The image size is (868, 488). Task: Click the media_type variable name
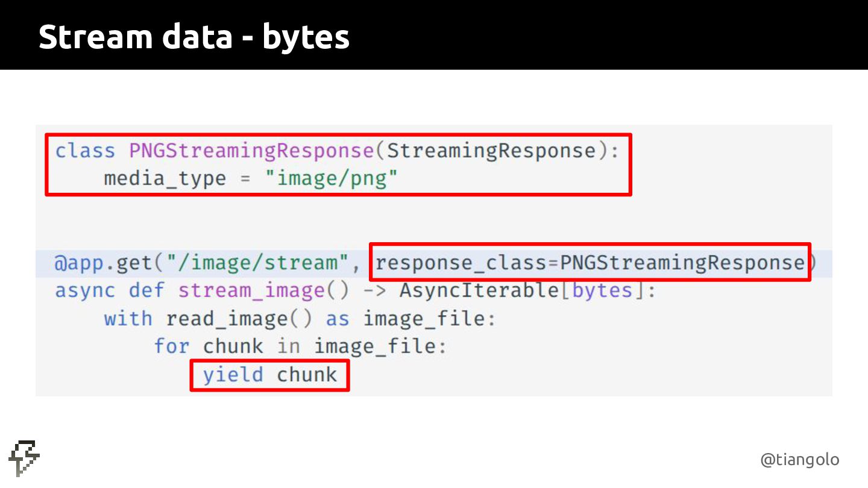pyautogui.click(x=165, y=179)
